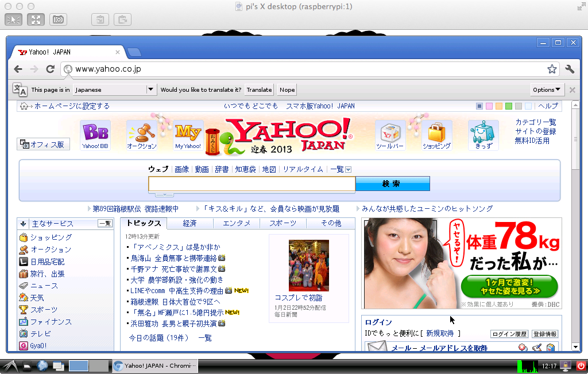Click the Nope button

coord(287,89)
